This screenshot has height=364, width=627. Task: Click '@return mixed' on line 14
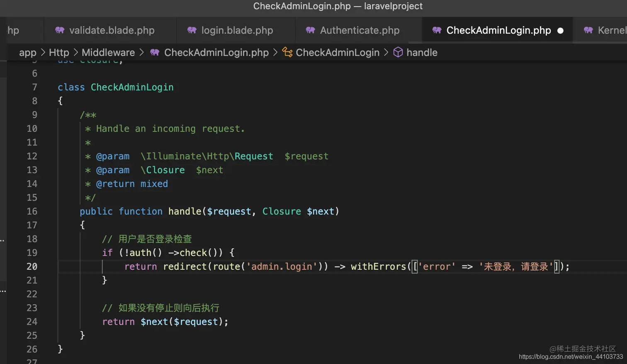click(132, 184)
